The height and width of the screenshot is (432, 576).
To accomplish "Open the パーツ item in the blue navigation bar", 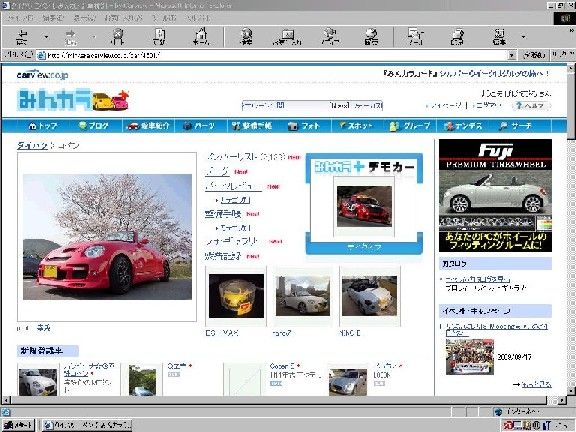I will tap(199, 126).
